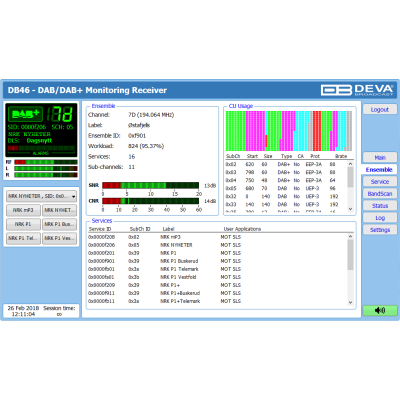
Task: Open the station selection dropdown
Action: (42, 196)
